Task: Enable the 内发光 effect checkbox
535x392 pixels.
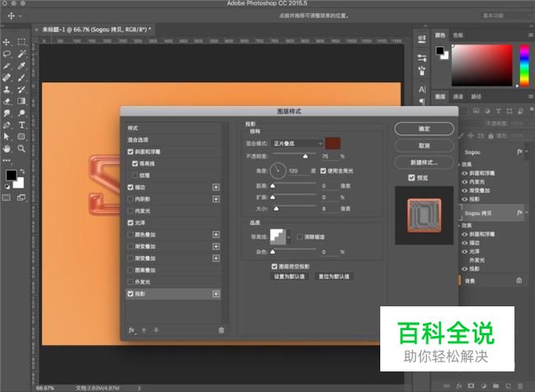Action: click(130, 211)
